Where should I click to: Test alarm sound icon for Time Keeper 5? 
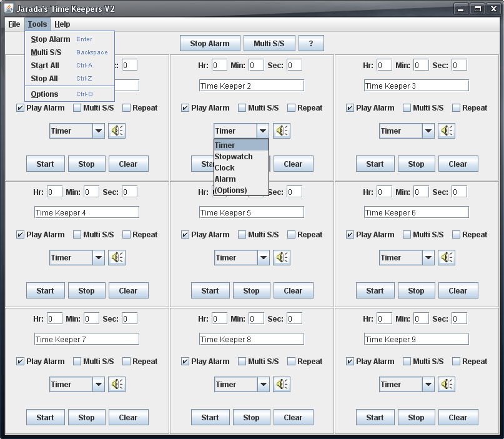tap(282, 257)
